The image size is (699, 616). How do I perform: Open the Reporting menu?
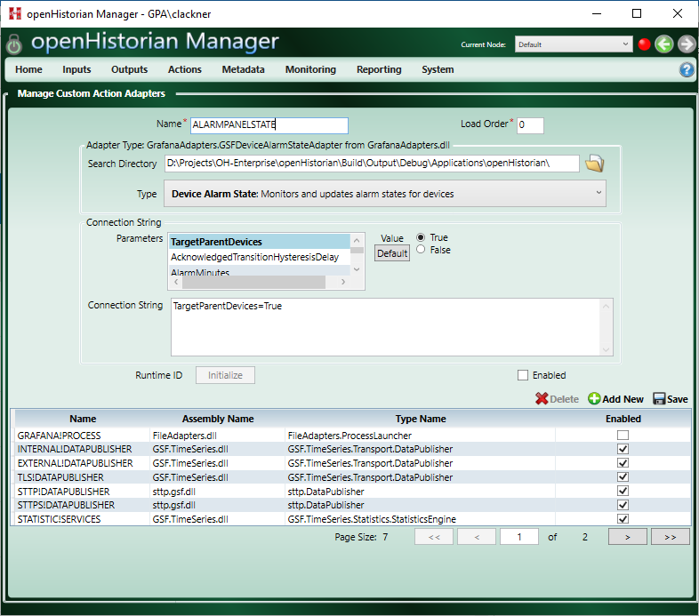(379, 69)
